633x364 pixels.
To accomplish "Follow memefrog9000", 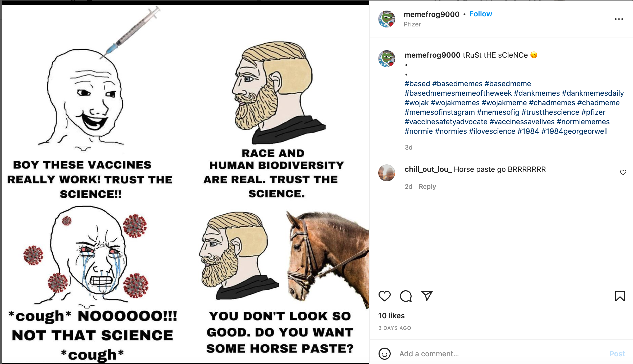I will coord(480,14).
